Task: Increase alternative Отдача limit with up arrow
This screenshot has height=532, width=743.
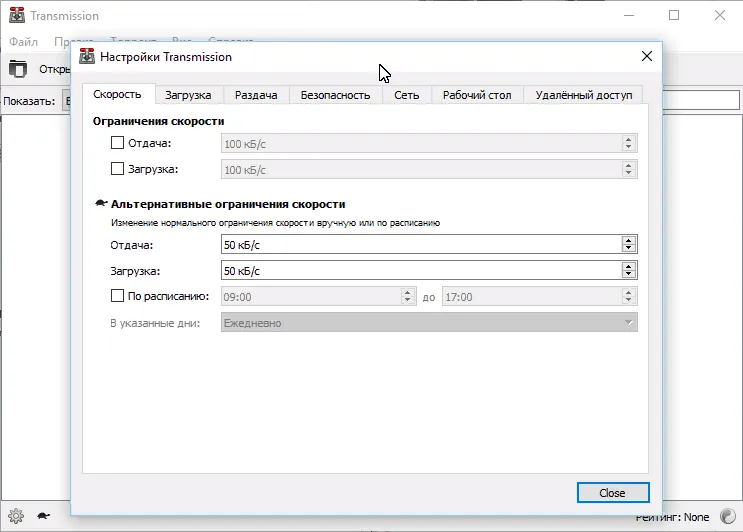Action: 628,241
